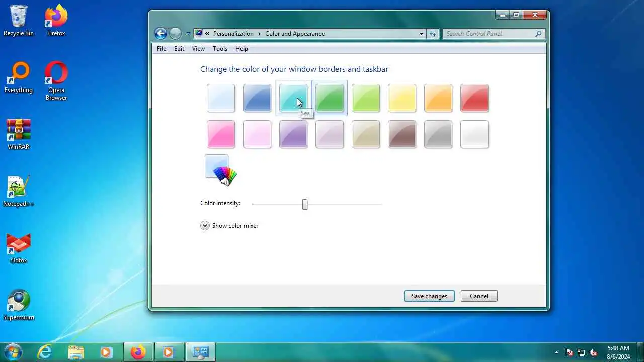The width and height of the screenshot is (644, 362).
Task: Select the Notepad++ desktop shortcut
Action: 19,191
